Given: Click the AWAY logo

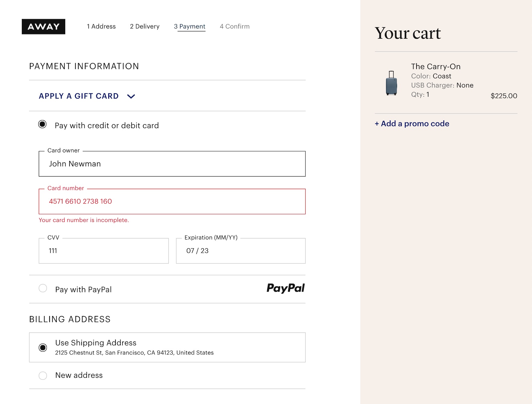Looking at the screenshot, I should click(x=44, y=27).
